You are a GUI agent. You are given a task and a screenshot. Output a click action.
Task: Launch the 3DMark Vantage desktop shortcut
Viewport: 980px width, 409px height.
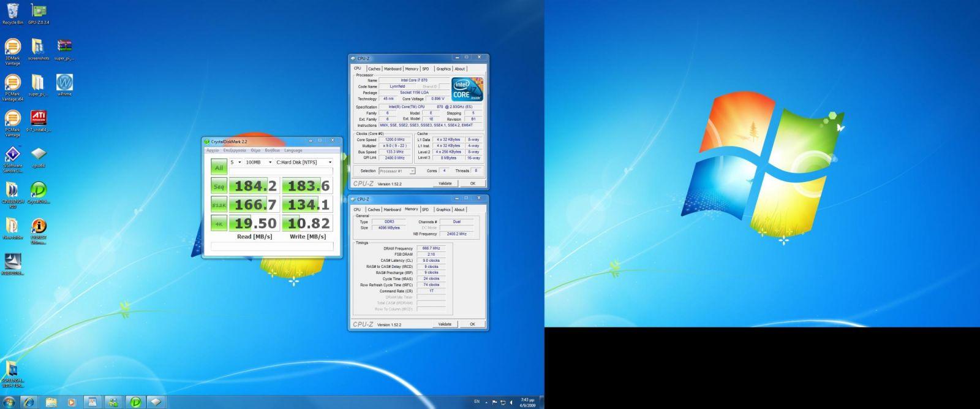12,52
